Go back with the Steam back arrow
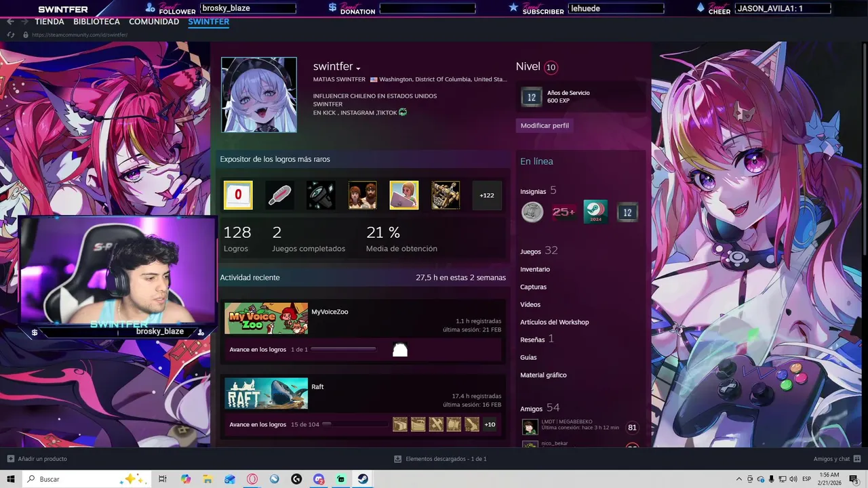This screenshot has height=488, width=868. [x=10, y=22]
